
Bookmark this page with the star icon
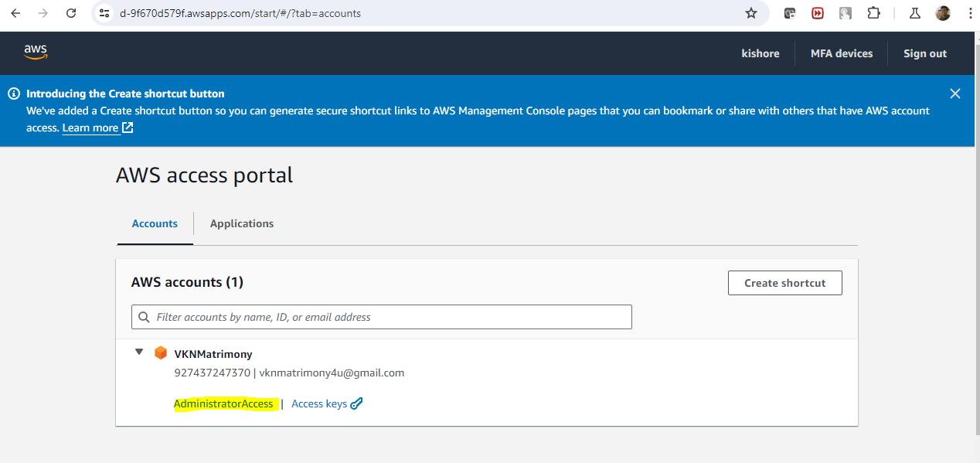(x=750, y=13)
